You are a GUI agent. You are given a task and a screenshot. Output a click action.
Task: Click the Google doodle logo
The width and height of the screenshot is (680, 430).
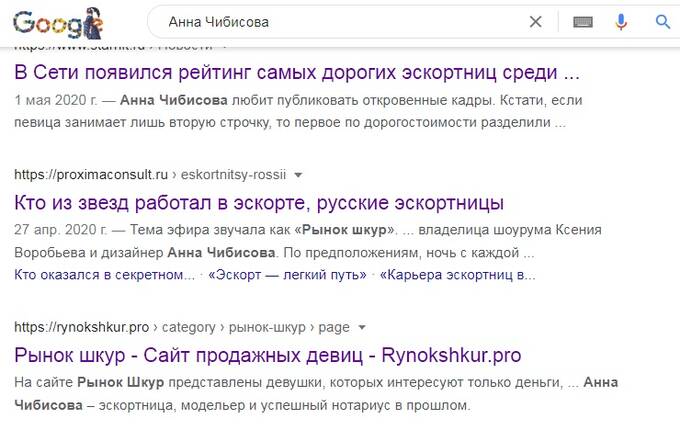tap(58, 23)
